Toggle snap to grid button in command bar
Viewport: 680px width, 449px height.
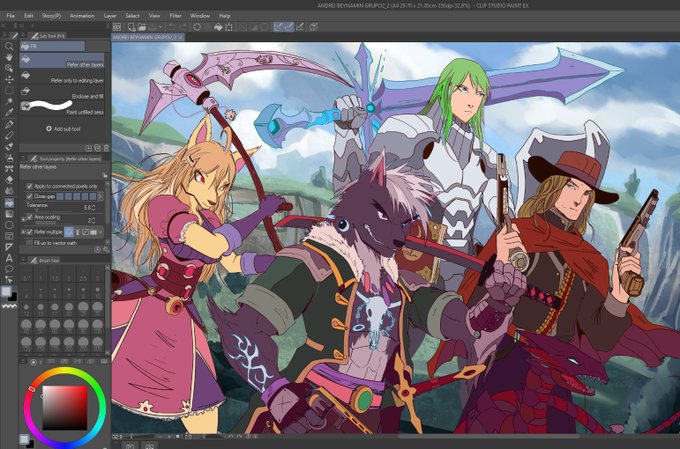tap(300, 27)
